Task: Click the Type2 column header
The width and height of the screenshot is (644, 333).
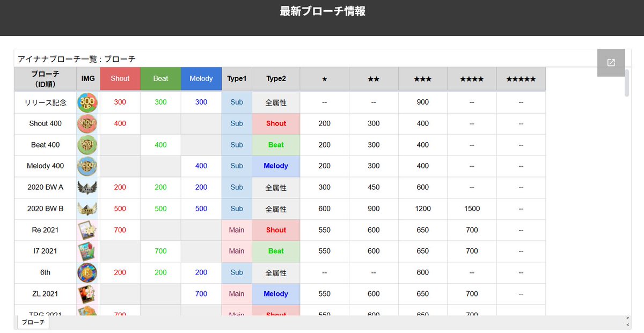Action: tap(275, 78)
